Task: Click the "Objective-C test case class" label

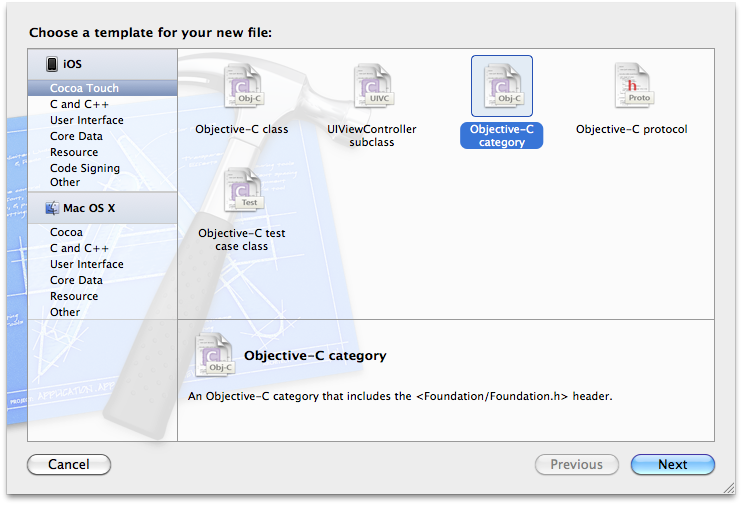Action: [x=242, y=240]
